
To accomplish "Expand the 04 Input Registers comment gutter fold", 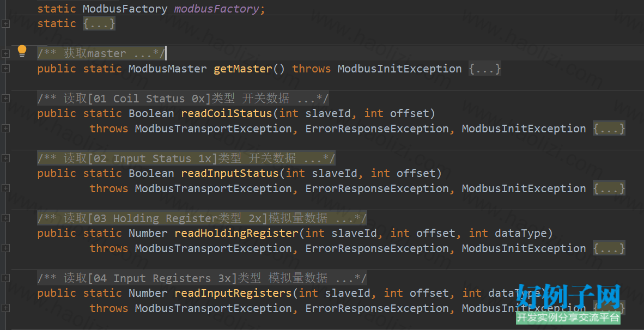I will click(5, 278).
